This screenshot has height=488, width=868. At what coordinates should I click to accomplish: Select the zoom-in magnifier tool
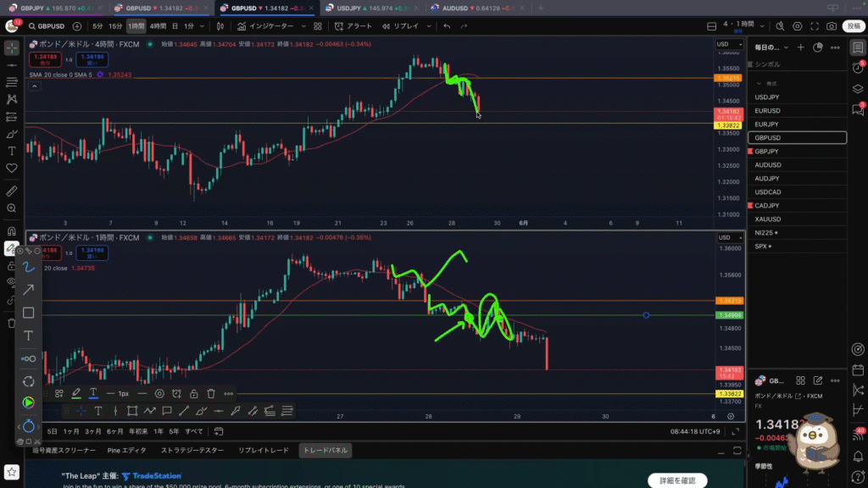[12, 208]
